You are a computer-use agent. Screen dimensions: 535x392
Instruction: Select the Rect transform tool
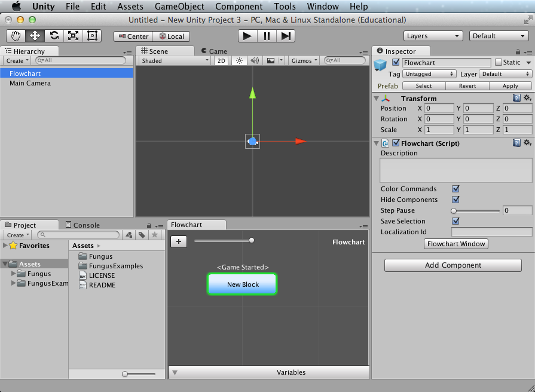[x=92, y=36]
